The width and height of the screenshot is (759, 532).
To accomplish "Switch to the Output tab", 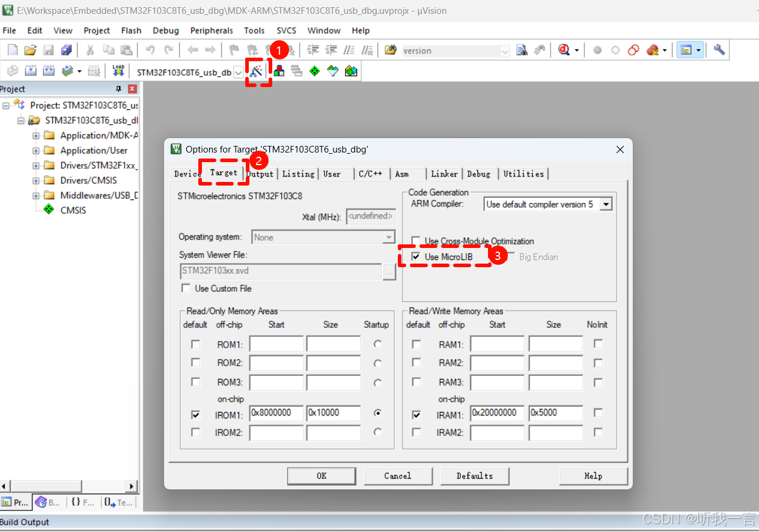I will coord(260,174).
